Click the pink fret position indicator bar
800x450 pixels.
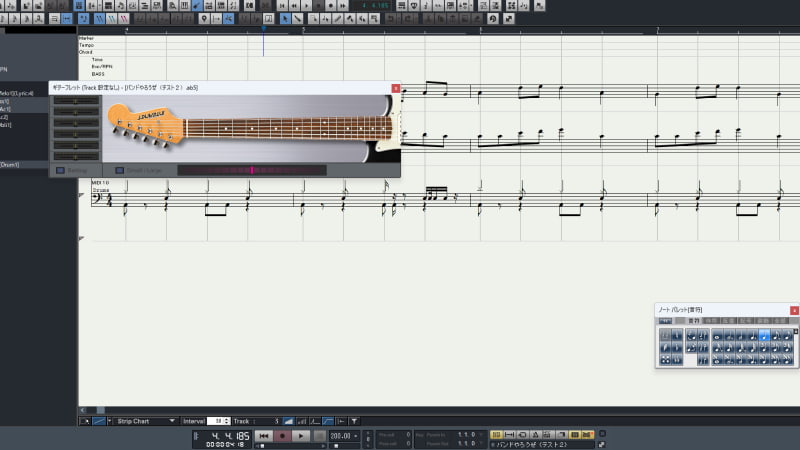252,170
